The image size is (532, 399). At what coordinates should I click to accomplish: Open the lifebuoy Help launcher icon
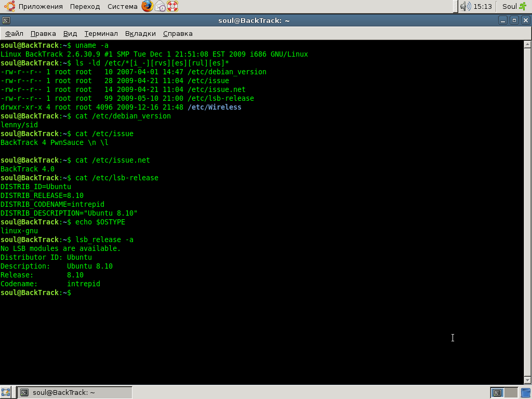172,6
